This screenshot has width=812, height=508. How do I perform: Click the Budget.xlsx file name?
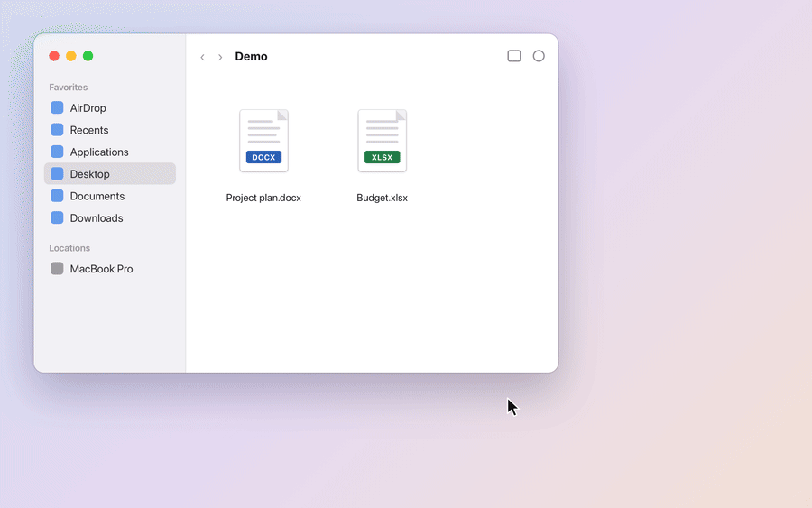click(383, 198)
